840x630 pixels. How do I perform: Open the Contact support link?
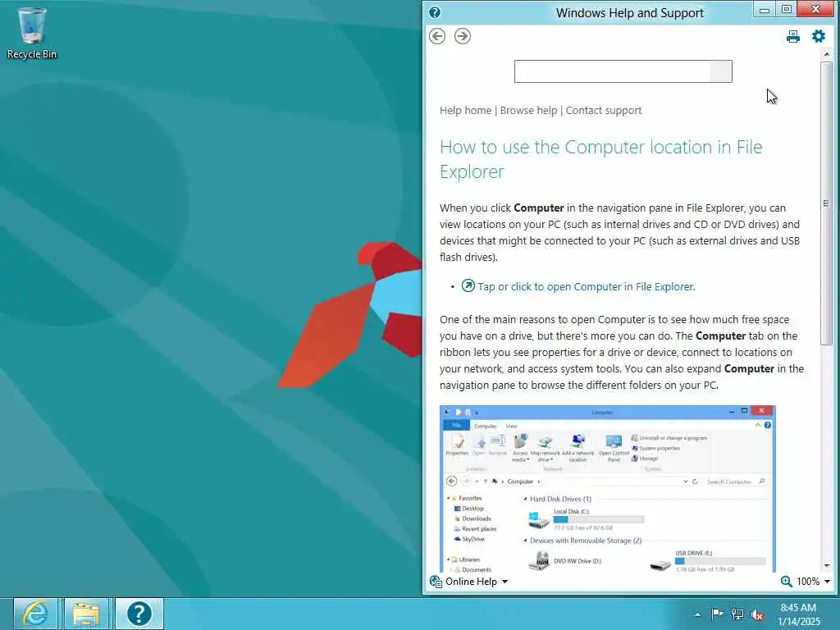coord(603,111)
